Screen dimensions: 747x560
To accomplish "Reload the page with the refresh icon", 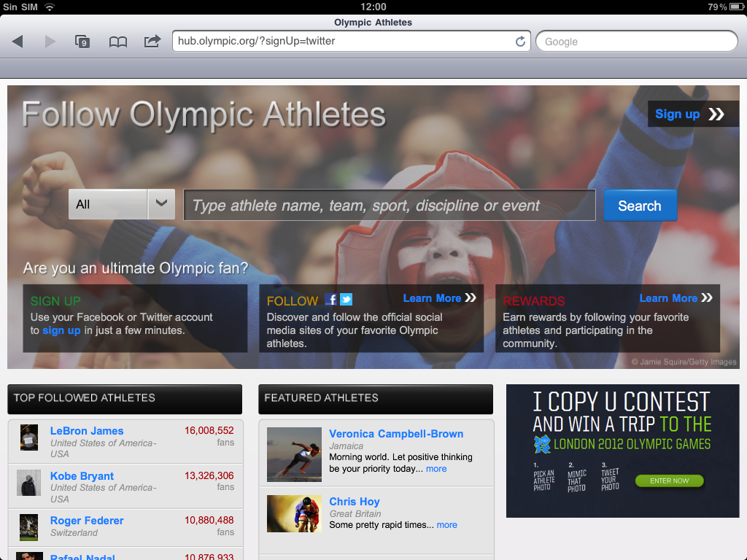I will click(x=520, y=42).
